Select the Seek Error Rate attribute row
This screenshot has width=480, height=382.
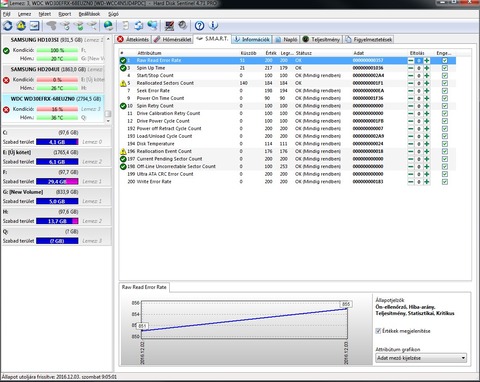287,91
